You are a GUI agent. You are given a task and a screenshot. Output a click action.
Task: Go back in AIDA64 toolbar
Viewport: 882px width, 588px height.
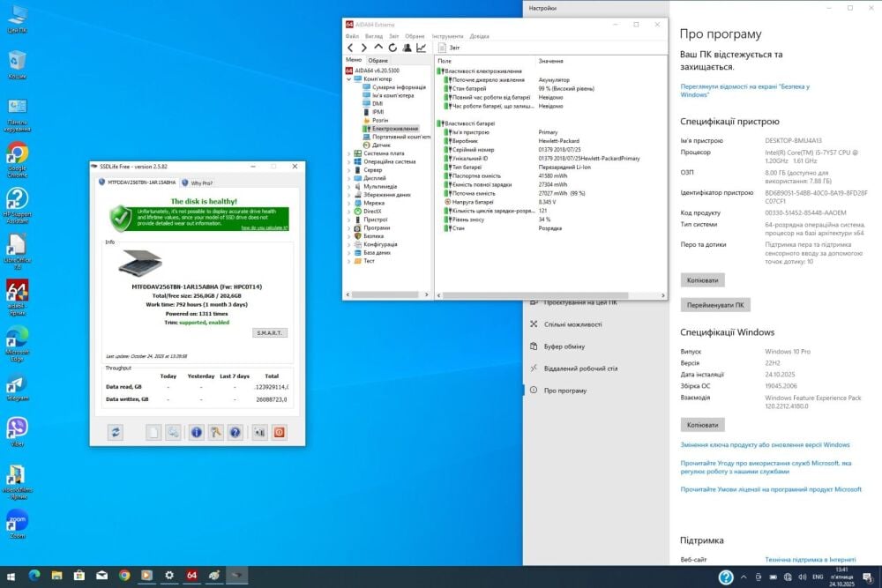click(350, 48)
